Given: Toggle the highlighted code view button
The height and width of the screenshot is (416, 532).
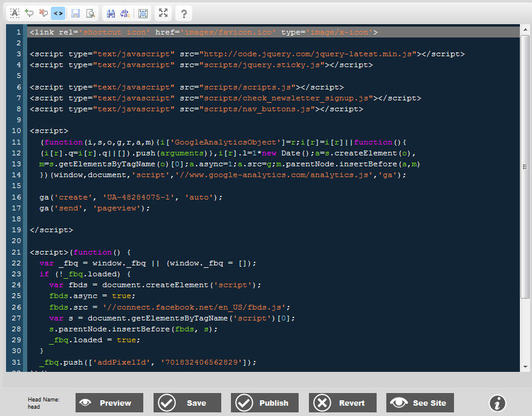Looking at the screenshot, I should [x=58, y=13].
